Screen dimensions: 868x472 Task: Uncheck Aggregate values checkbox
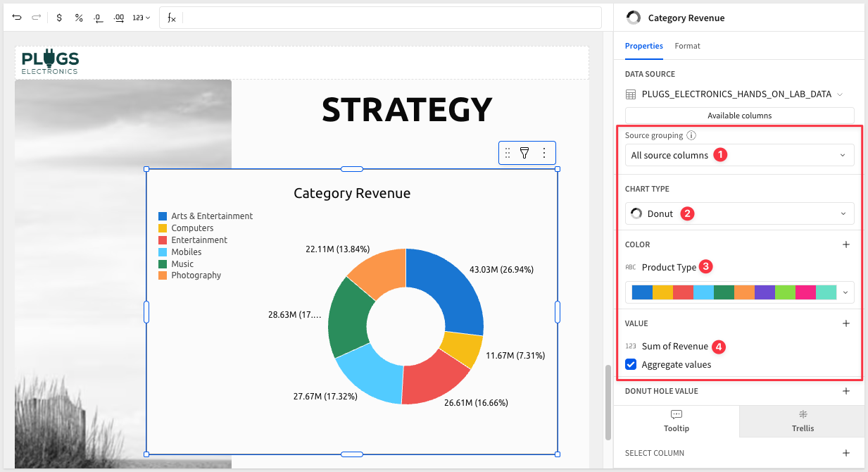coord(631,364)
